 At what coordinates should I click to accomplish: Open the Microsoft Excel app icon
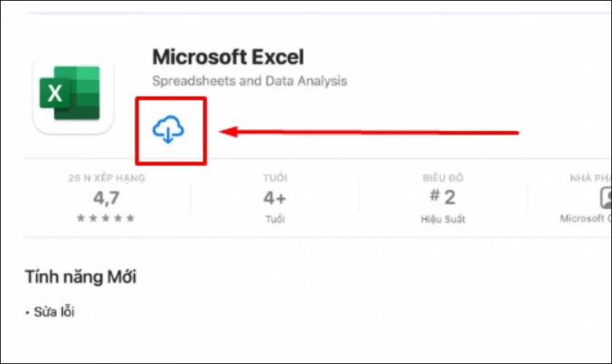click(x=73, y=94)
